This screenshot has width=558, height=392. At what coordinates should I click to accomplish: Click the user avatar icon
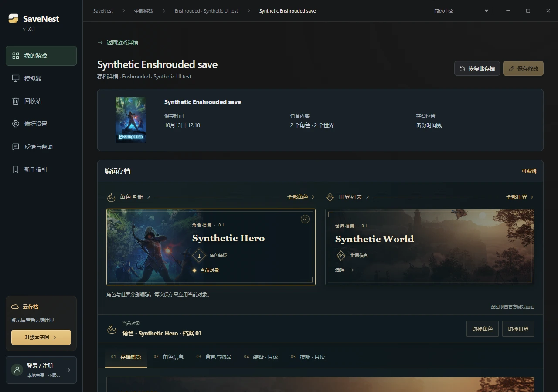pyautogui.click(x=17, y=370)
